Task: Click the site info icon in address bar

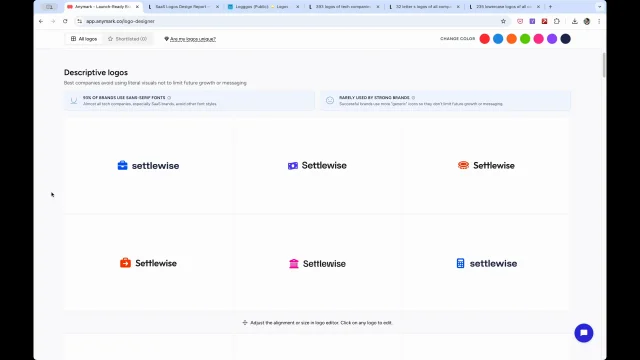Action: [80, 21]
